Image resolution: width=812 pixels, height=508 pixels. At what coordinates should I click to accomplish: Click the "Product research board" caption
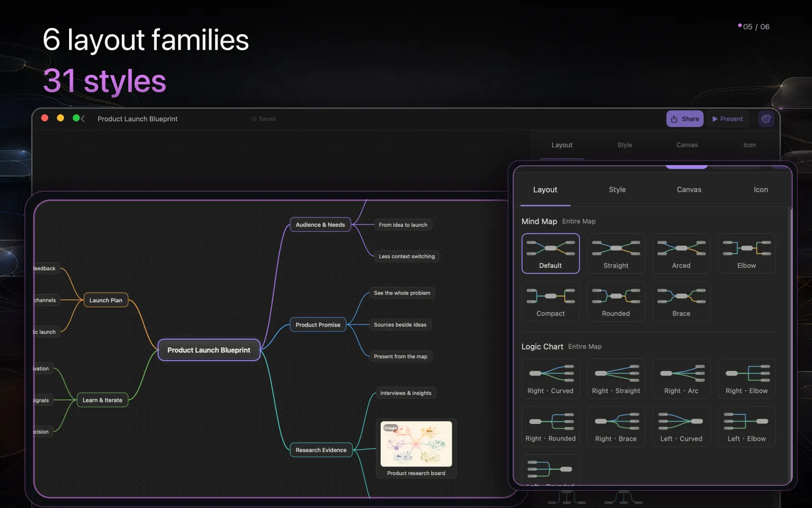pyautogui.click(x=416, y=473)
